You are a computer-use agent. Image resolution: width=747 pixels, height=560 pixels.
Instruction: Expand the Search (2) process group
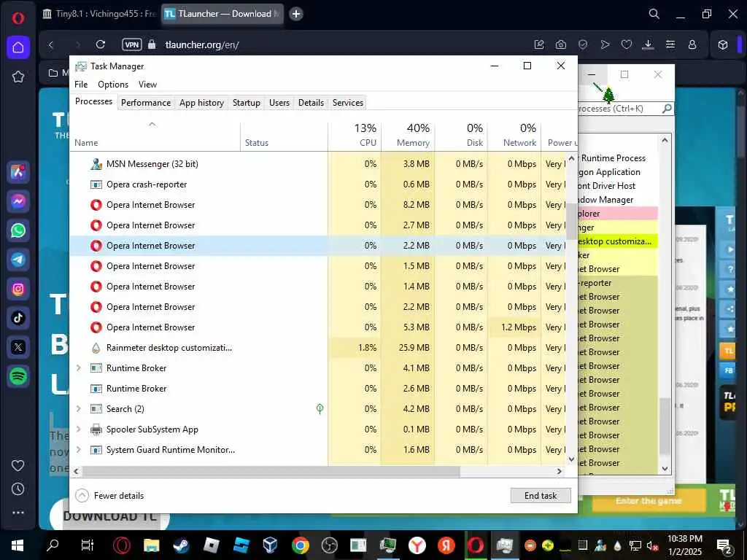[79, 409]
